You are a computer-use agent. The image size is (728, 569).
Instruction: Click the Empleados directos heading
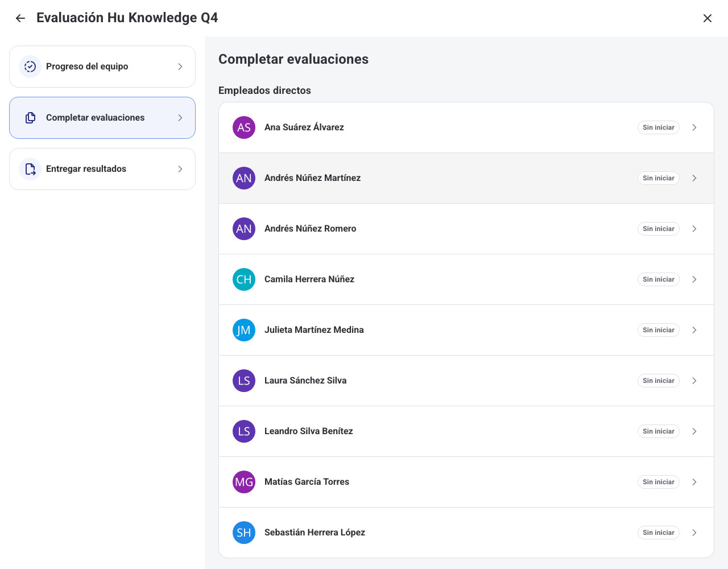[x=264, y=90]
